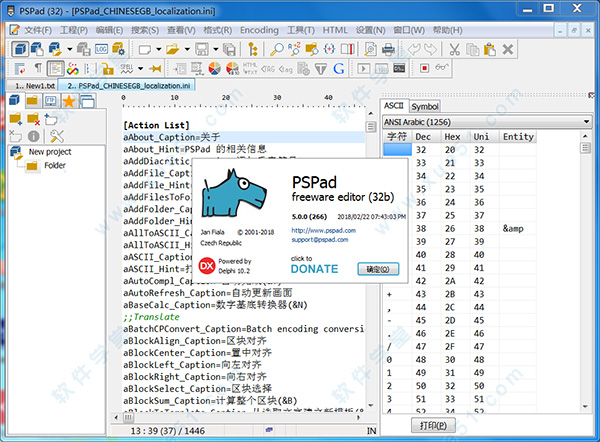
Task: Click the Entity column header
Action: coord(518,137)
